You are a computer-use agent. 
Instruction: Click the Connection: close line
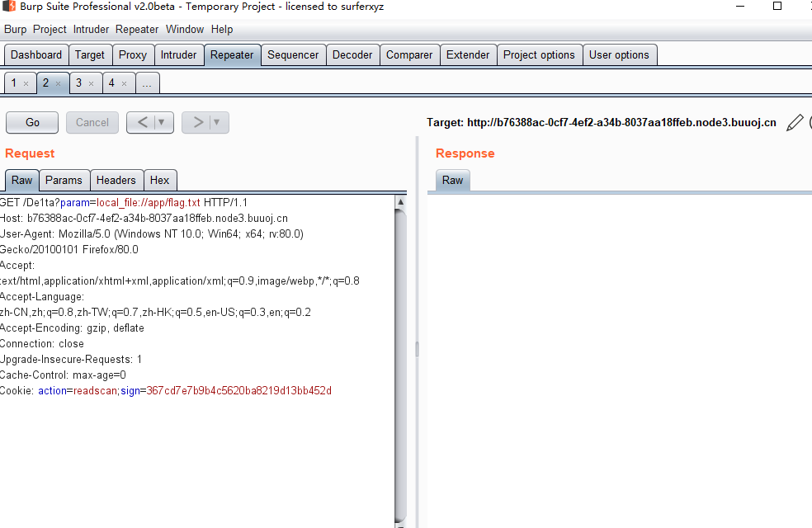pyautogui.click(x=42, y=344)
